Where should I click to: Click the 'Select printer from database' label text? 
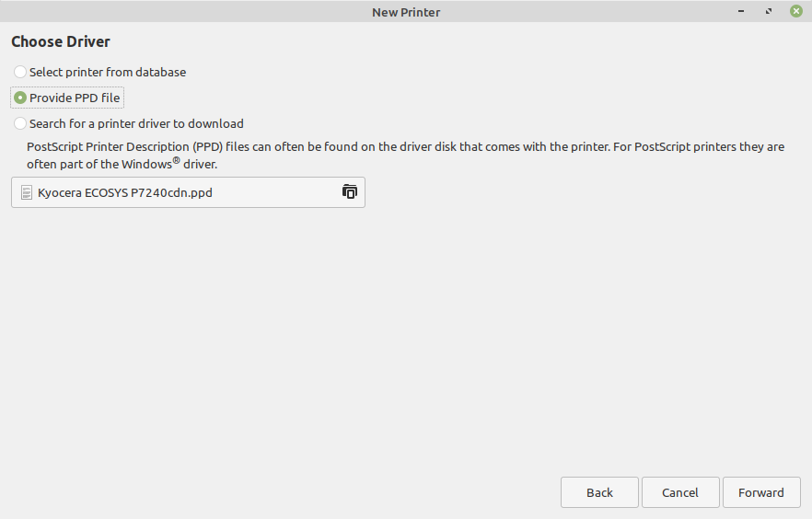point(108,72)
